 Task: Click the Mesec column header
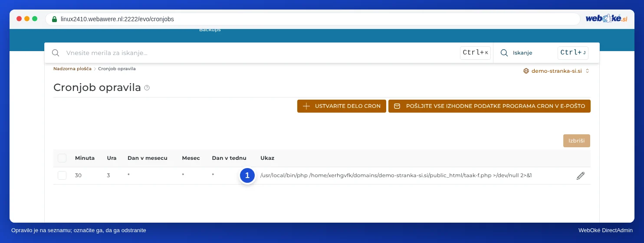(191, 158)
